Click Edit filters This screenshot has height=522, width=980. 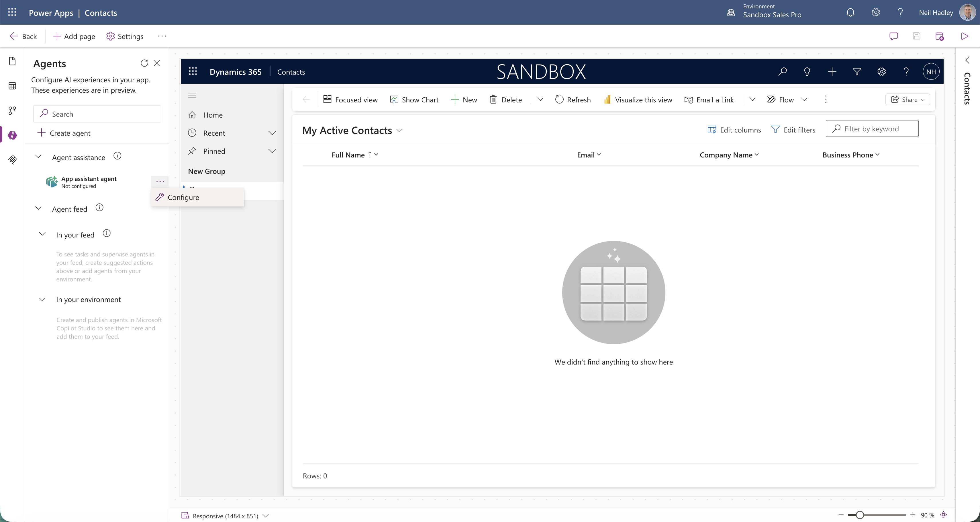coord(793,130)
